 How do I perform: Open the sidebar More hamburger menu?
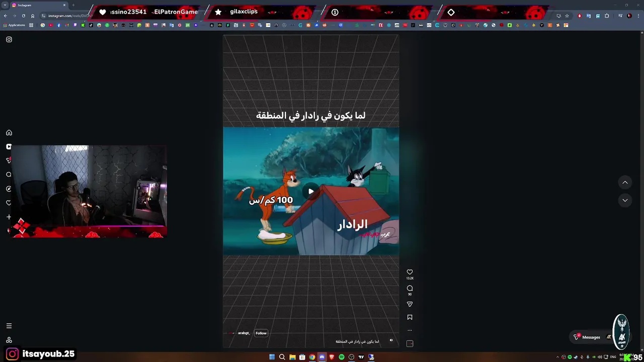(x=9, y=326)
